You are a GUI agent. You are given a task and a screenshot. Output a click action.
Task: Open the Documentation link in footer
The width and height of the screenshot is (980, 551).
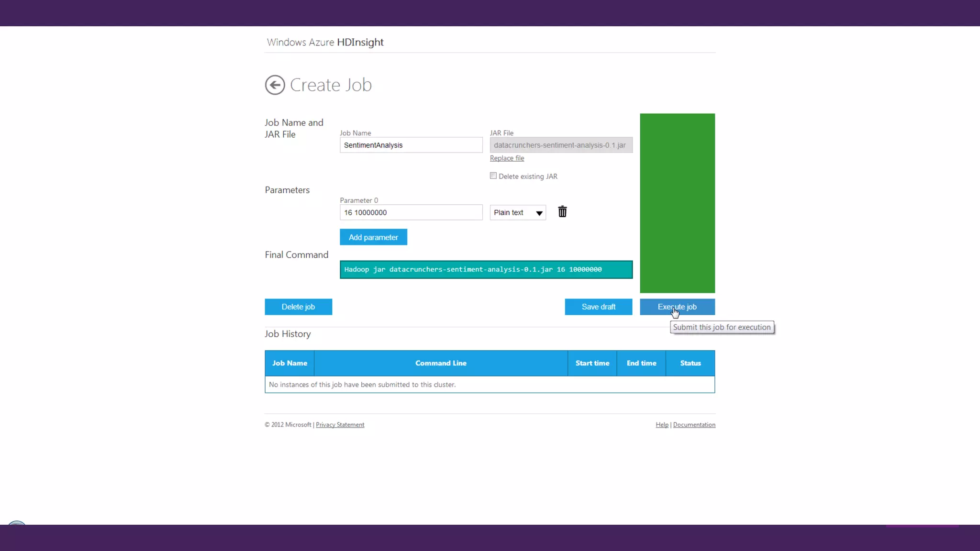[x=694, y=425]
